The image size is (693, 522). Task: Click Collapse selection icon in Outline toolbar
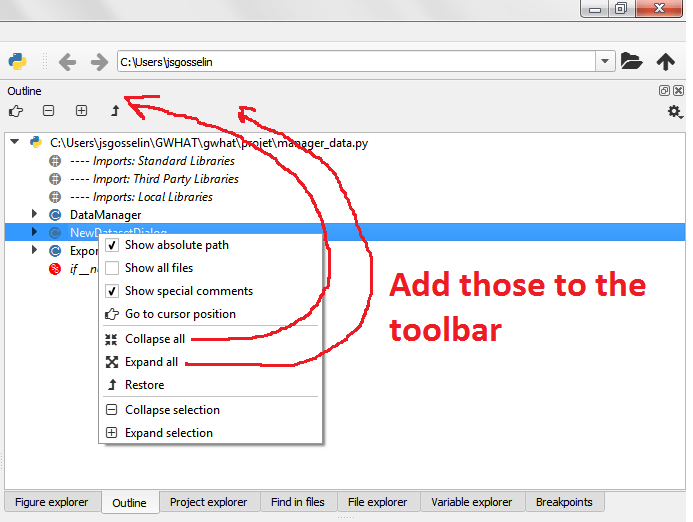(49, 110)
